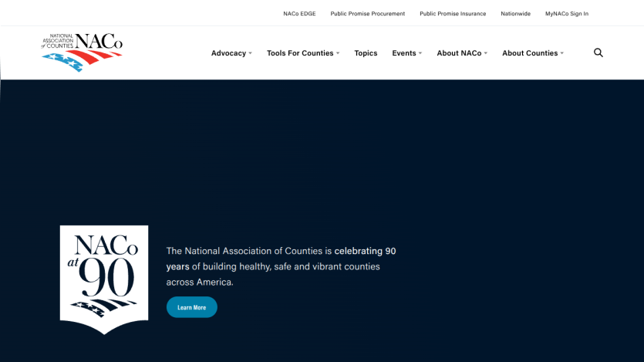Expand the Events dropdown menu
The height and width of the screenshot is (362, 644).
click(x=407, y=53)
